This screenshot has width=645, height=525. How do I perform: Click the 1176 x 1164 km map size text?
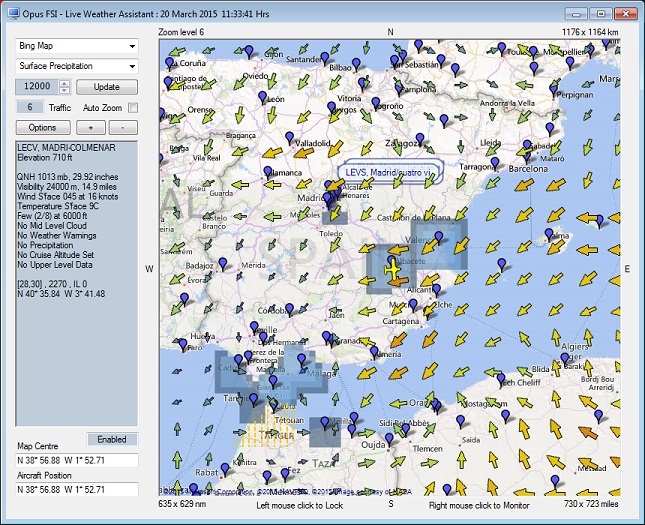pos(590,32)
